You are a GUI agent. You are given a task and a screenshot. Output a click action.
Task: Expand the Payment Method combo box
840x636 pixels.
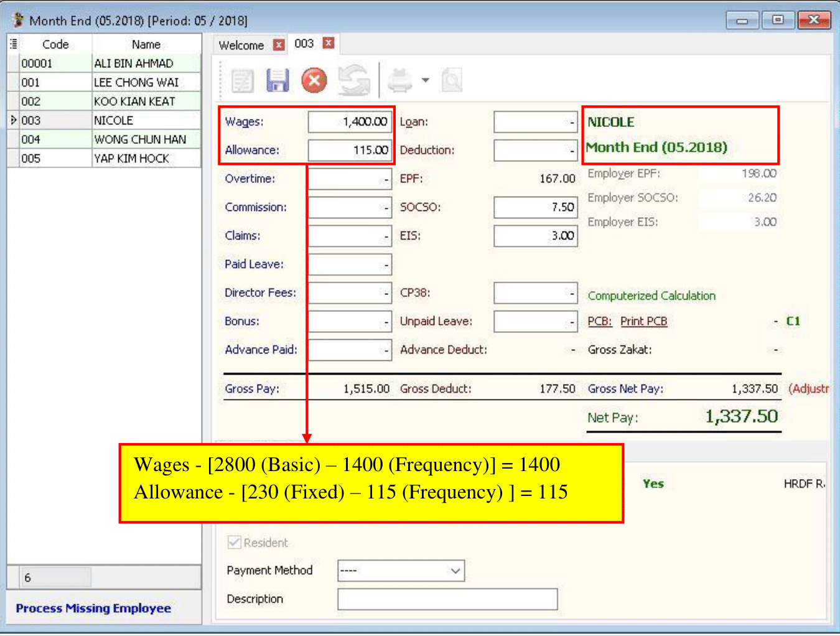[455, 571]
